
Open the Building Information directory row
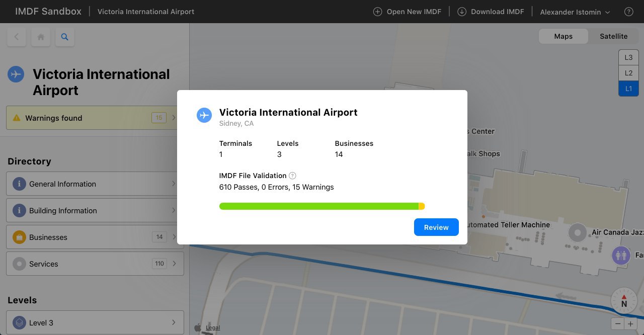pos(95,210)
